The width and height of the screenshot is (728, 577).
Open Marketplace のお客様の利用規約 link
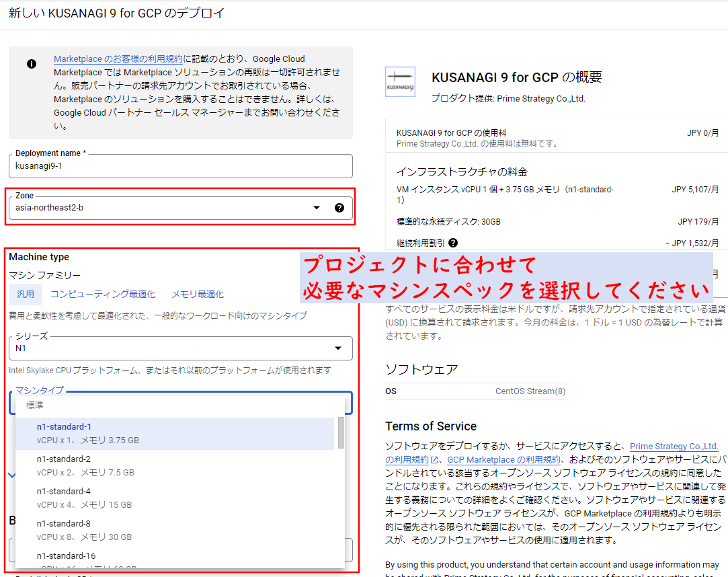(118, 59)
